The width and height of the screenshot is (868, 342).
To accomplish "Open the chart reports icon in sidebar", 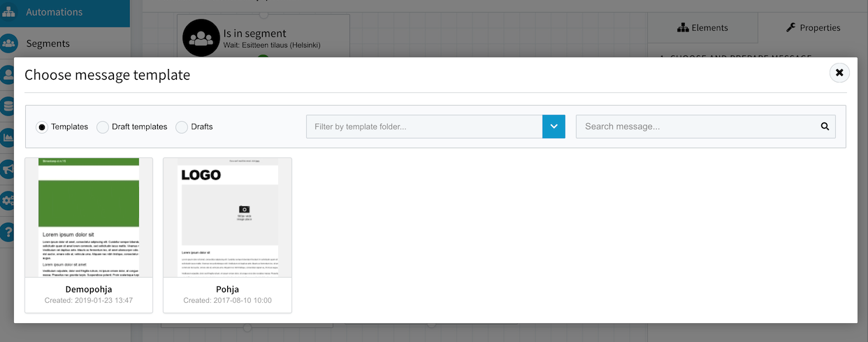I will click(8, 138).
